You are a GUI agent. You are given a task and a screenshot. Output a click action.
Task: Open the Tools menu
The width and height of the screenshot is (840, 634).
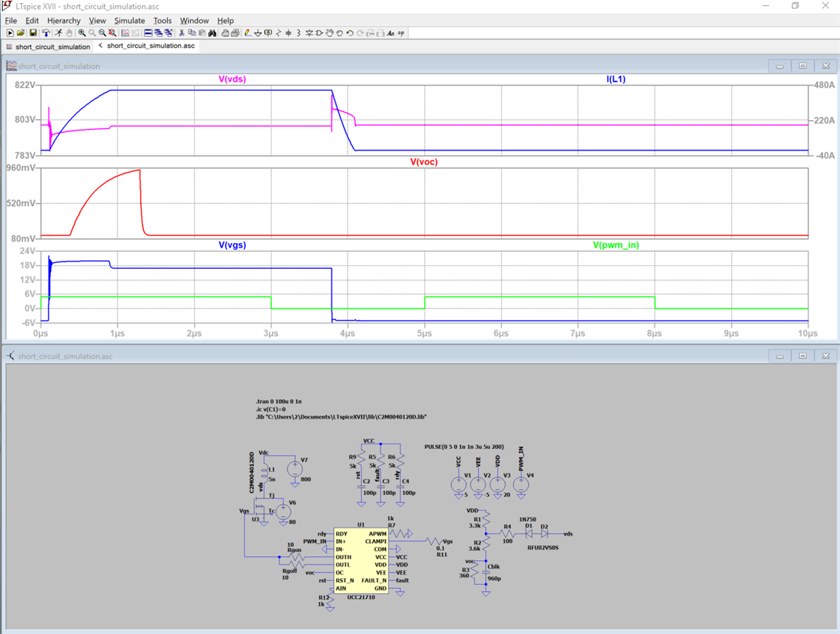163,20
